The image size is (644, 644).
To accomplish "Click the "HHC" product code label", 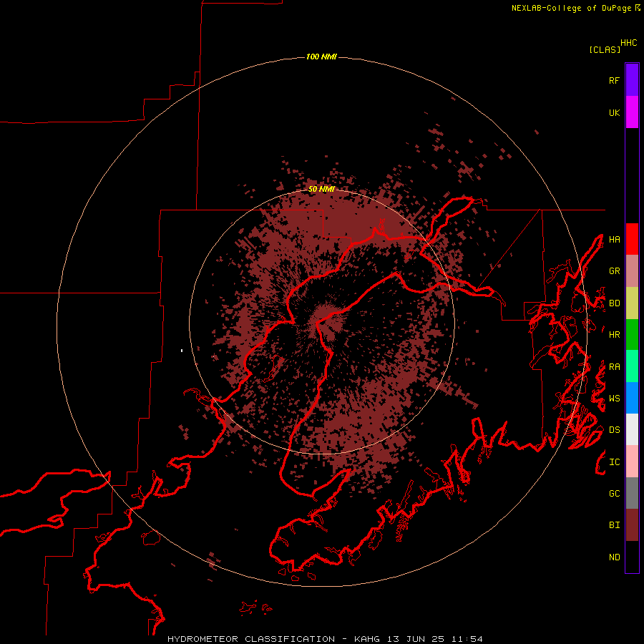I will pos(629,43).
